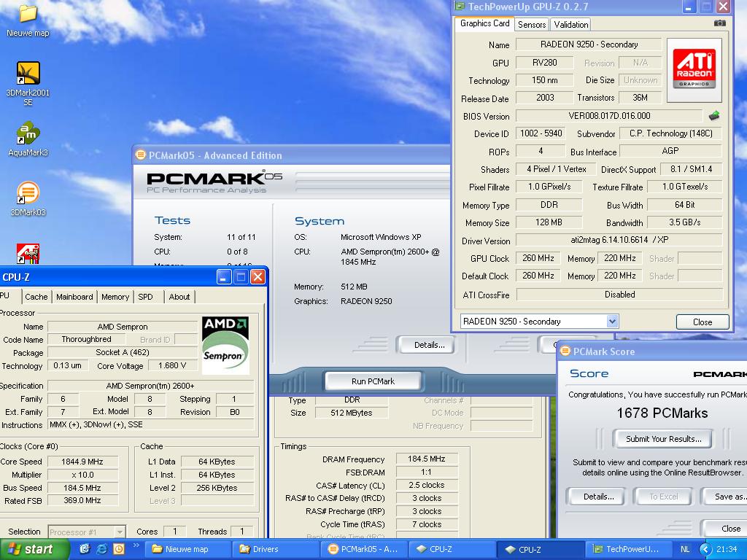This screenshot has height=560, width=747.
Task: Expand the quick launch chevron
Action: coord(136,545)
